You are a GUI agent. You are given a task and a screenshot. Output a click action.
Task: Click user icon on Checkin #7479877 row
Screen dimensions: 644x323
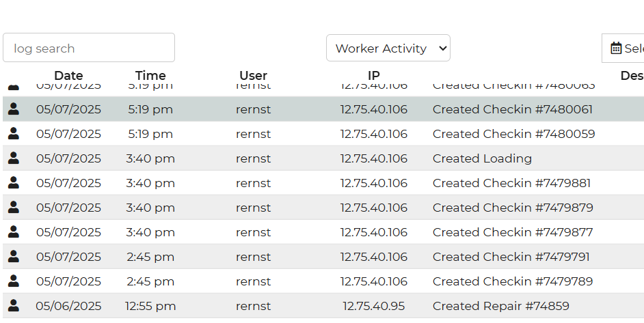coord(13,231)
